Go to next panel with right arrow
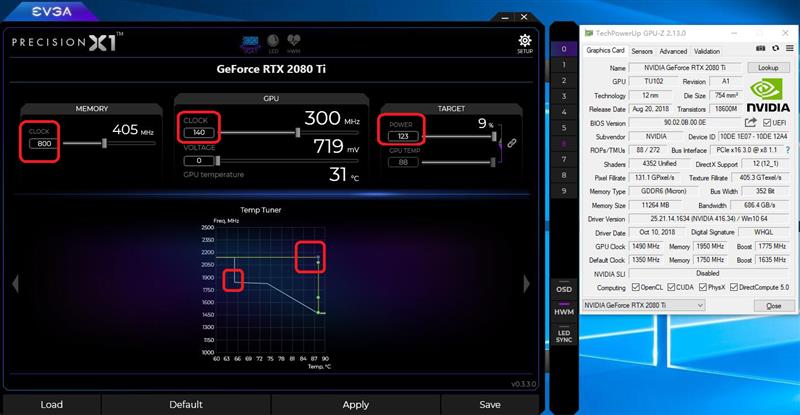The height and width of the screenshot is (415, 800). coord(526,283)
